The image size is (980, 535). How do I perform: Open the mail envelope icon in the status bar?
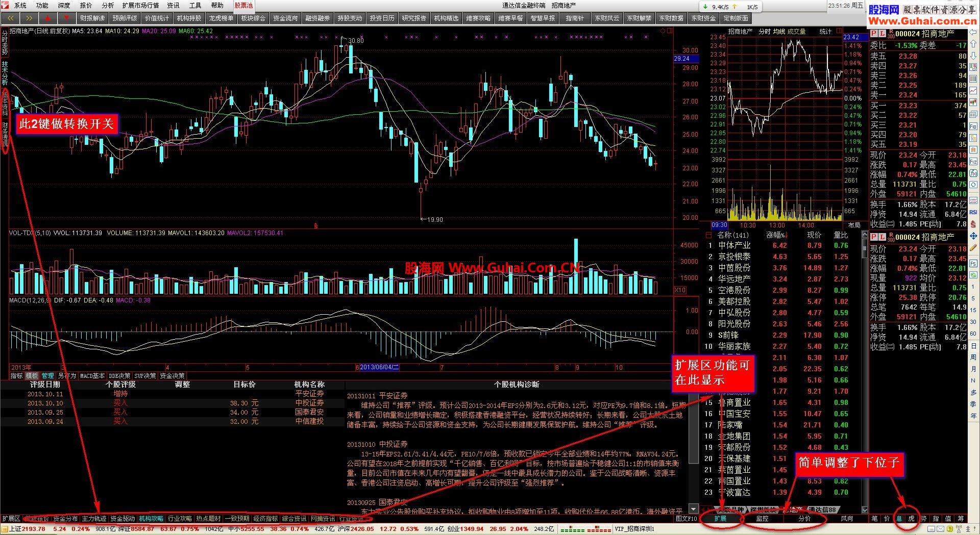click(x=940, y=529)
